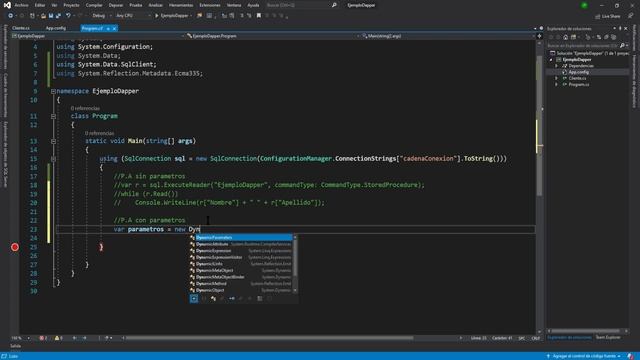
Task: Expand the Cliente.cs node in Solution Explorer
Action: [x=556, y=78]
